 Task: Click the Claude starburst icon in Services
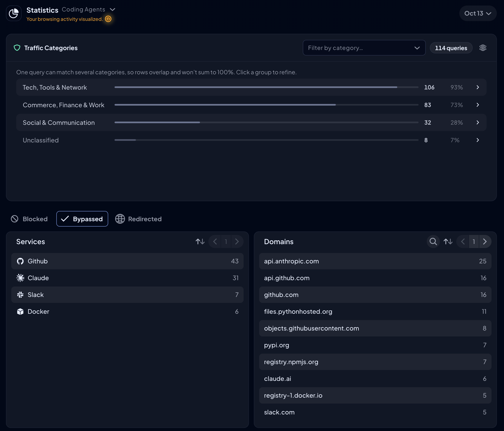pyautogui.click(x=20, y=278)
